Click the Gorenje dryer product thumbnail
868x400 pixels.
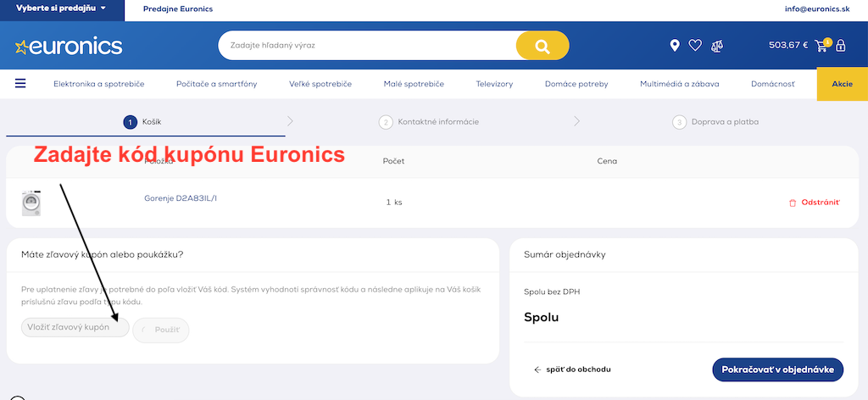[x=31, y=203]
